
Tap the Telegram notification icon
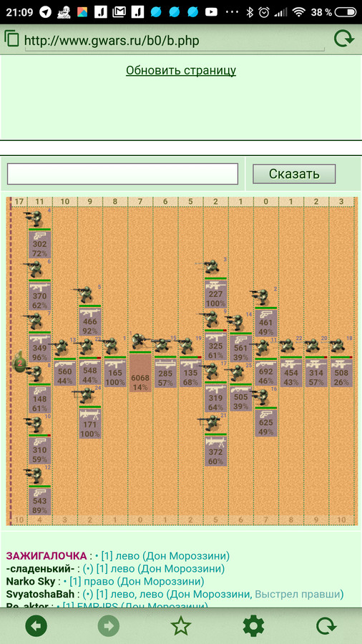point(45,12)
